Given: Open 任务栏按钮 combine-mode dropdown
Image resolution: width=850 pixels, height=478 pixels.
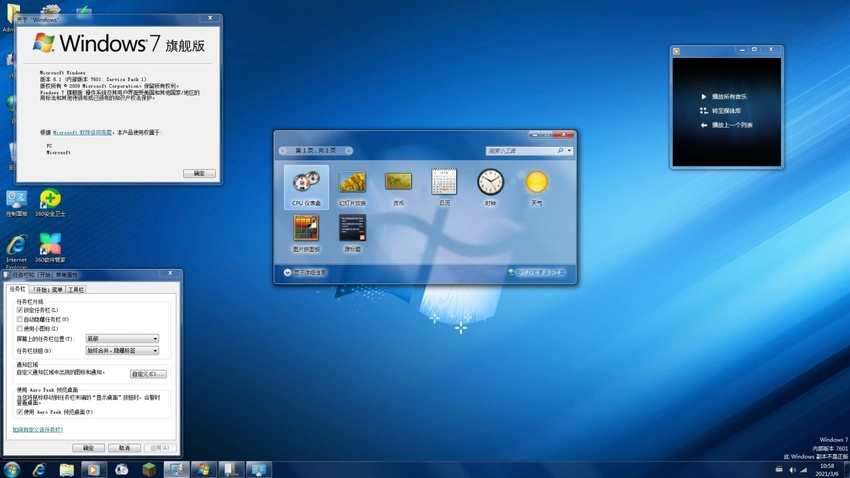Looking at the screenshot, I should click(122, 351).
